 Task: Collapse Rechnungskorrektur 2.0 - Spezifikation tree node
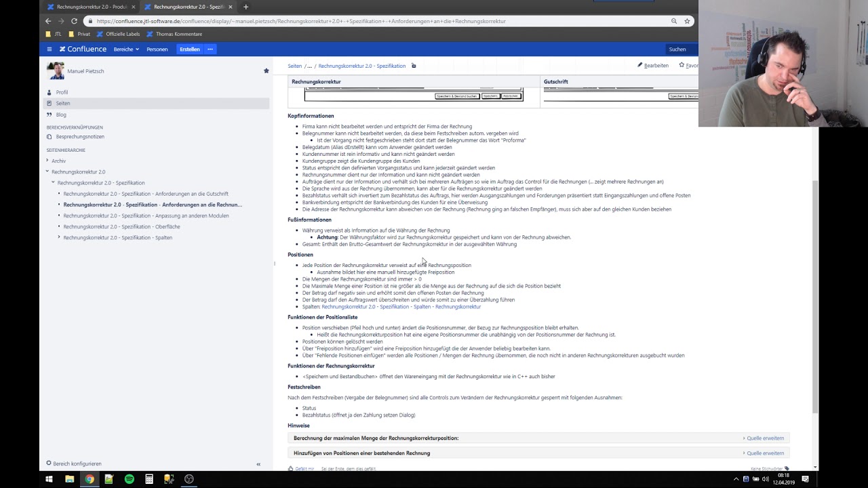tap(53, 182)
